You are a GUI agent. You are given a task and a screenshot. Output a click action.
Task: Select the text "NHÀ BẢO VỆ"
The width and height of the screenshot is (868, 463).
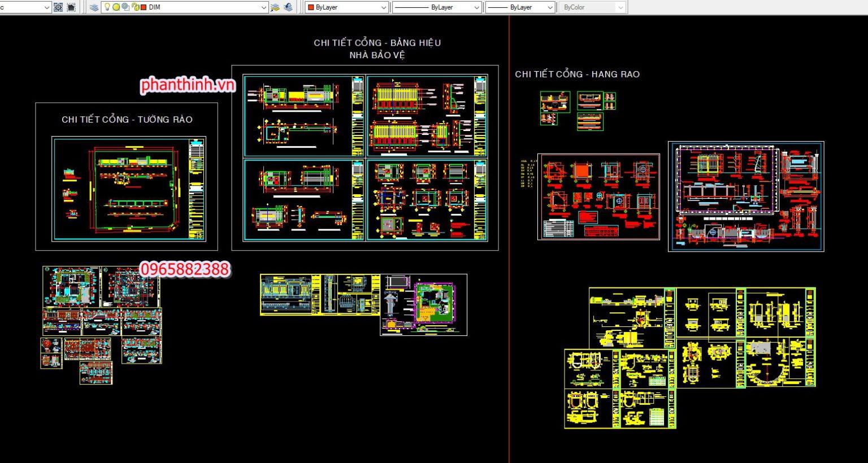pyautogui.click(x=377, y=55)
